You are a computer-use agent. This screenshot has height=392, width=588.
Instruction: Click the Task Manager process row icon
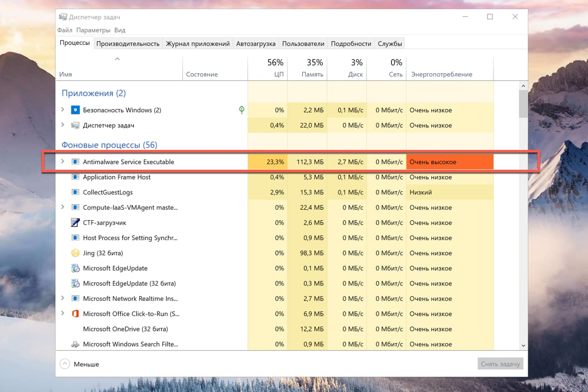[75, 125]
